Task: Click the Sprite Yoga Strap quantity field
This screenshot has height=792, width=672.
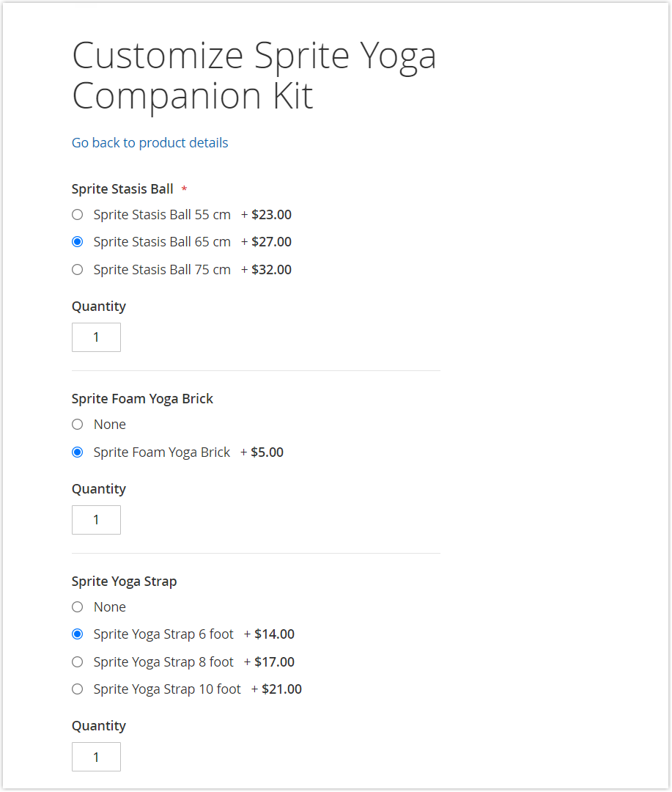Action: tap(96, 756)
